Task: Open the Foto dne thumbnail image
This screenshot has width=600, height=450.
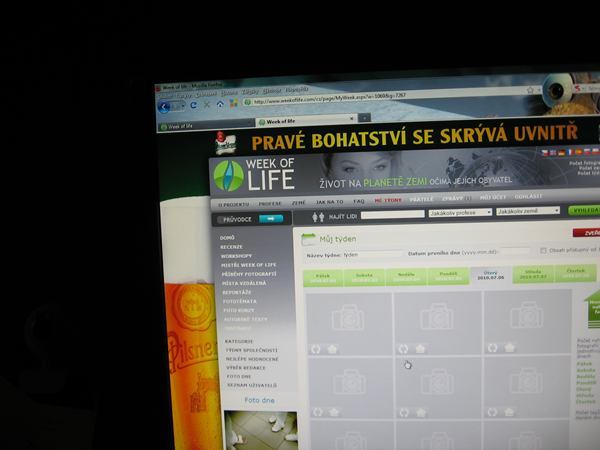Action: [x=261, y=430]
